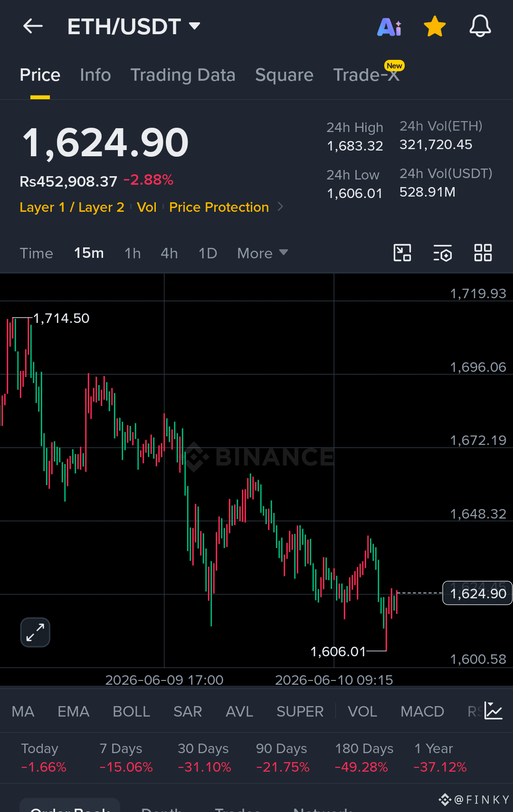Image resolution: width=513 pixels, height=812 pixels.
Task: Switch to the Info tab
Action: (95, 75)
